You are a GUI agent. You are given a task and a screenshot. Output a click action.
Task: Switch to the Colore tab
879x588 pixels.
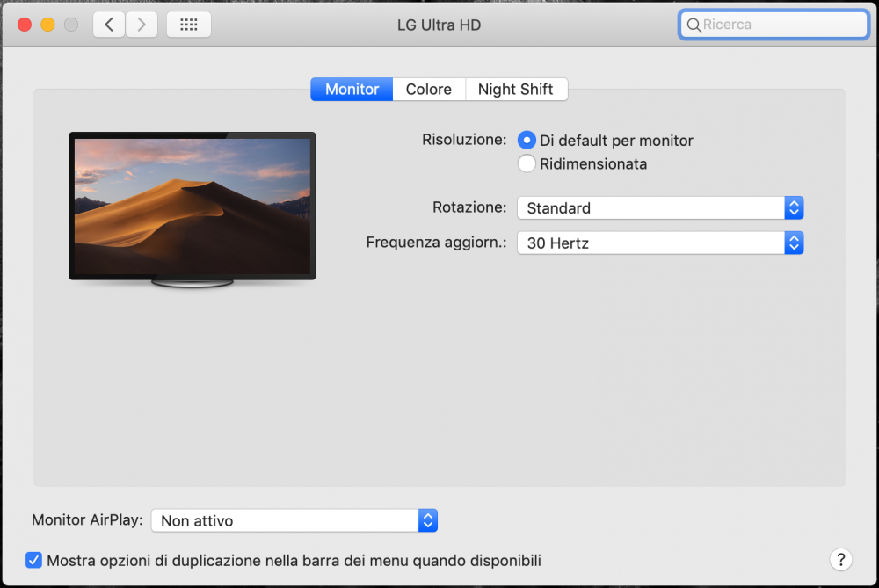point(429,90)
